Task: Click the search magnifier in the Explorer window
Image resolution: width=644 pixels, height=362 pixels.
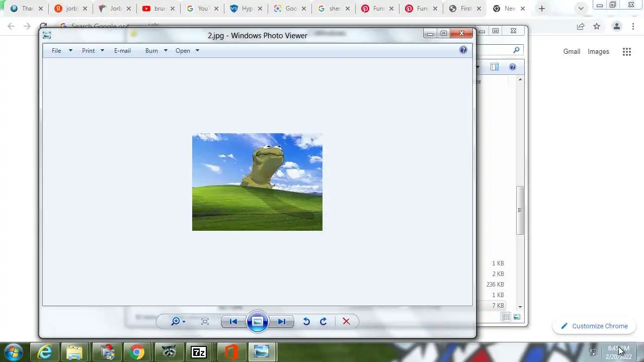Action: [x=516, y=50]
